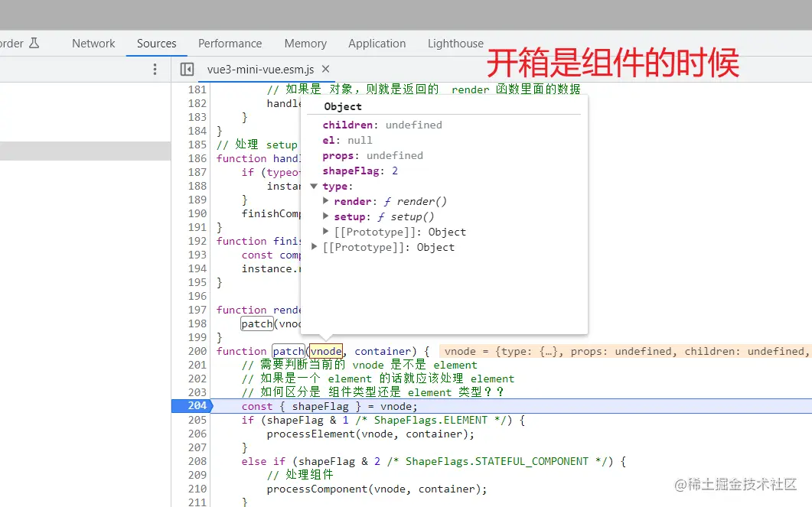
Task: Click the Recorder flask icon
Action: coord(34,43)
